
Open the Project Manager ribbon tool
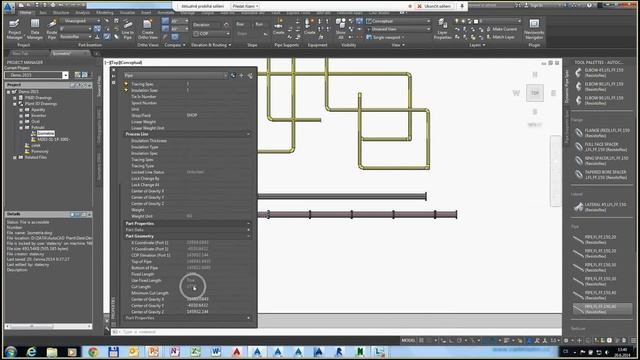click(15, 29)
